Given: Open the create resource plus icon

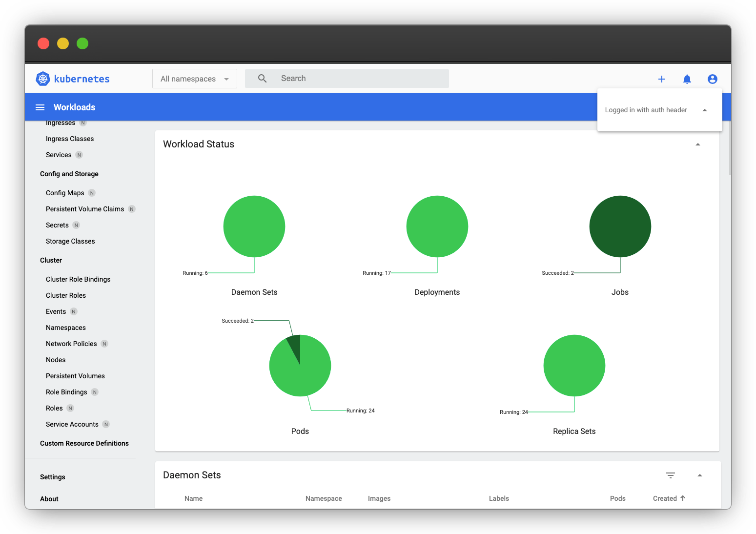Looking at the screenshot, I should click(x=662, y=79).
